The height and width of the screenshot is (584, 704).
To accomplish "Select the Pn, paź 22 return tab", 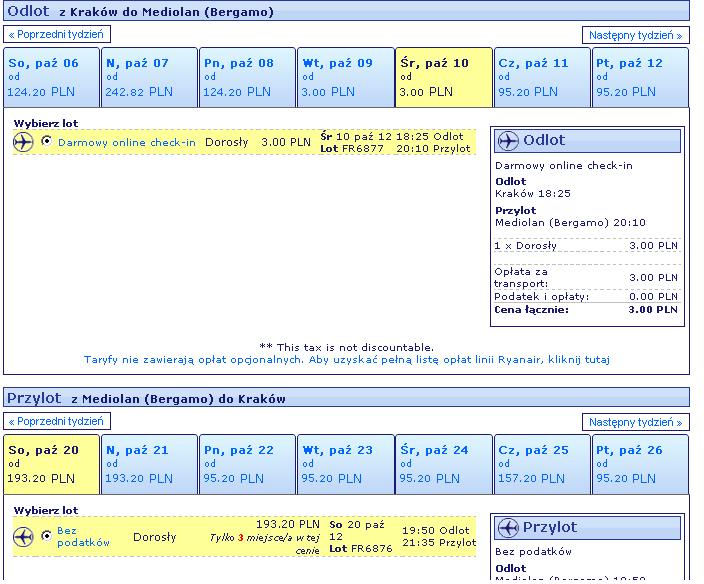I will [247, 464].
